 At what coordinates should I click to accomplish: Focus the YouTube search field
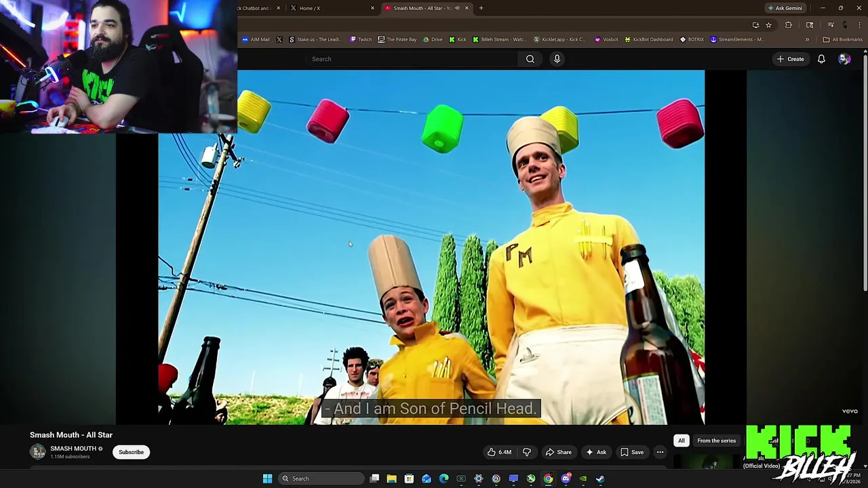pos(410,59)
